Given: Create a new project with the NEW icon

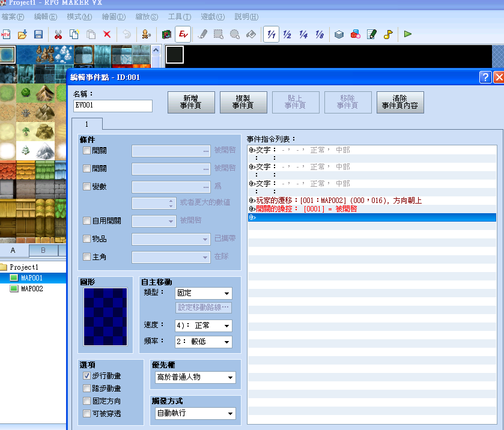Looking at the screenshot, I should click(6, 34).
